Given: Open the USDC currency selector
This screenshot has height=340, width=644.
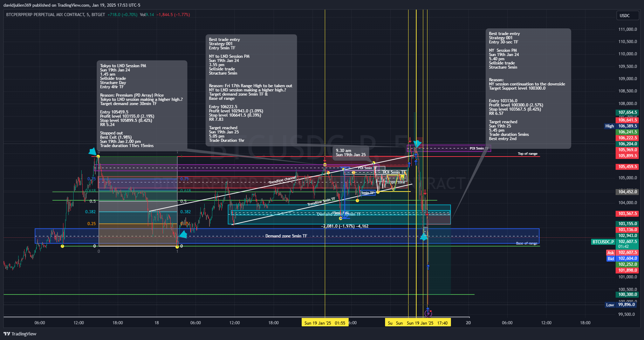Looking at the screenshot, I should (x=628, y=16).
